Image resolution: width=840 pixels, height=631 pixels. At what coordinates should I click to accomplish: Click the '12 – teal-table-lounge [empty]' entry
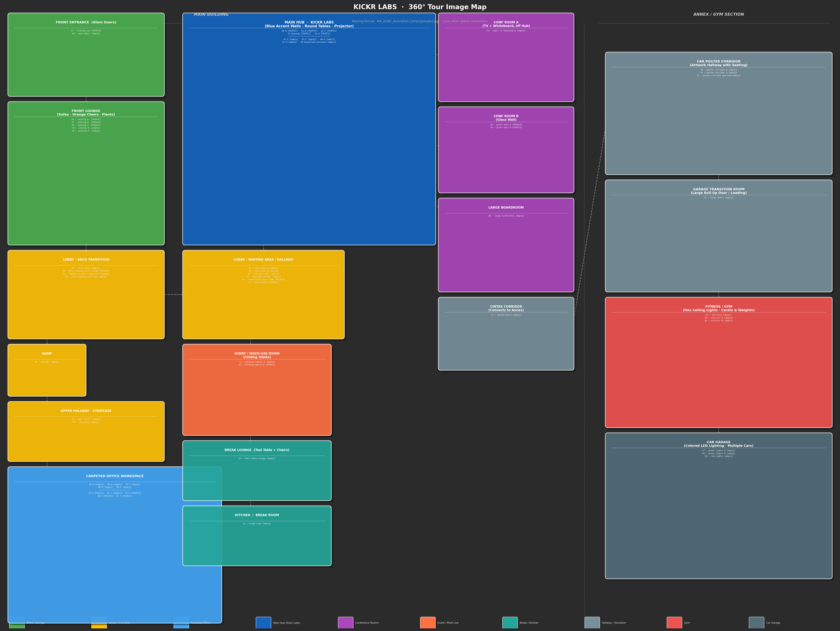(257, 458)
